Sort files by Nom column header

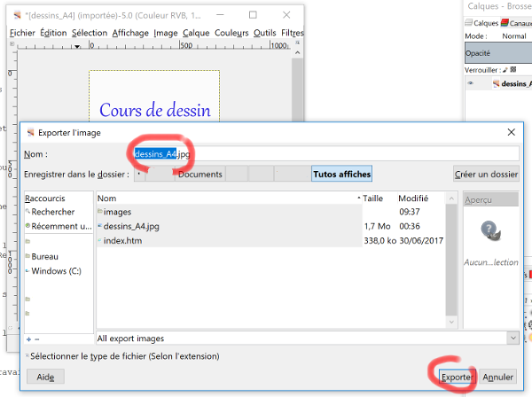(229, 198)
